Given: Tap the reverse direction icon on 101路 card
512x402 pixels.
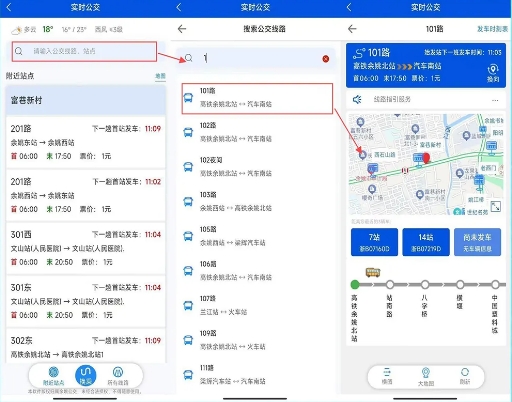Looking at the screenshot, I should pyautogui.click(x=493, y=73).
